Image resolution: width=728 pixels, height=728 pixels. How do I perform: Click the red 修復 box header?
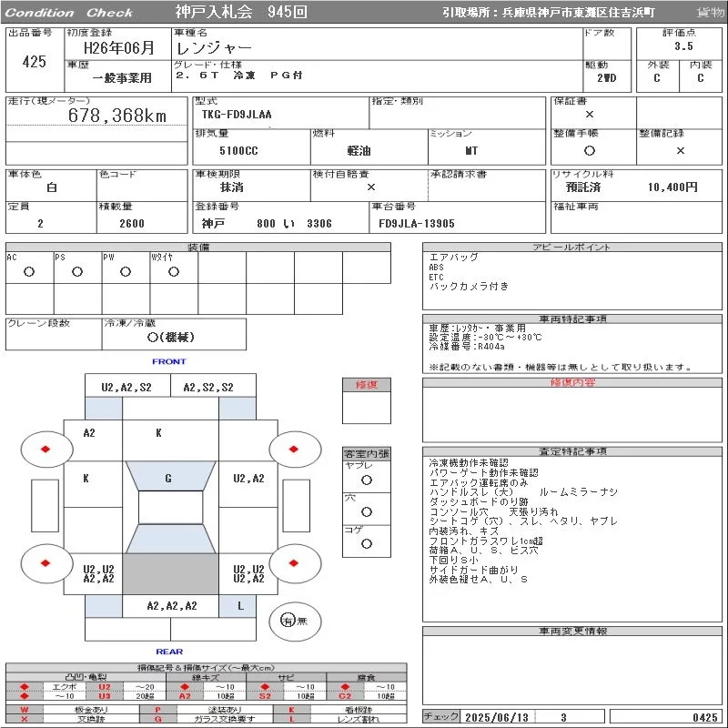click(x=367, y=384)
